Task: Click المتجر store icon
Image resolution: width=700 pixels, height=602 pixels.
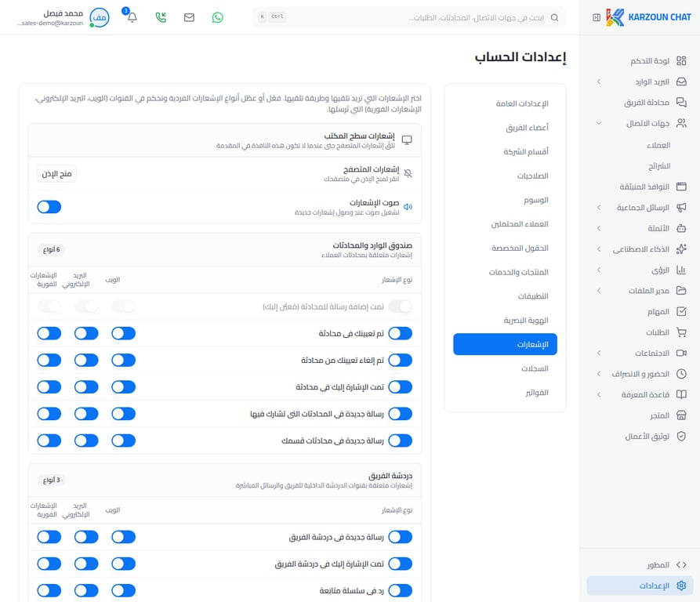Action: point(681,415)
